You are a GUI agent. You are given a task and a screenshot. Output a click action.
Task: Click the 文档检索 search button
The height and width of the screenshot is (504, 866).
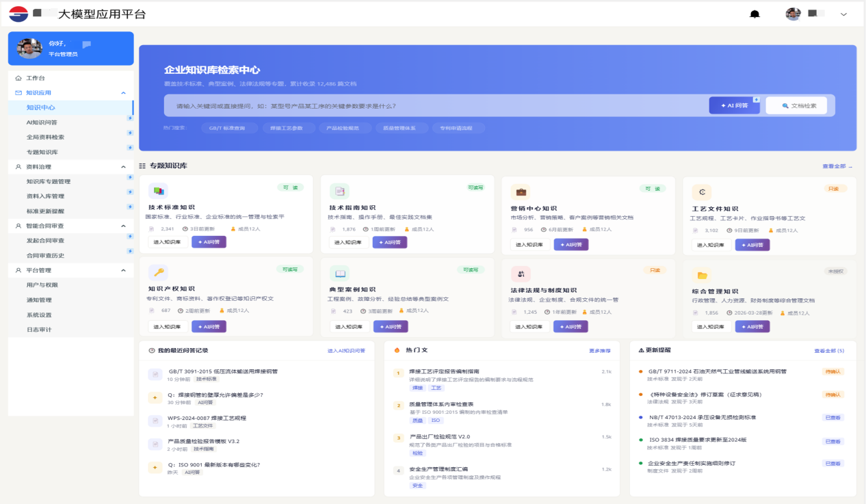pyautogui.click(x=796, y=105)
